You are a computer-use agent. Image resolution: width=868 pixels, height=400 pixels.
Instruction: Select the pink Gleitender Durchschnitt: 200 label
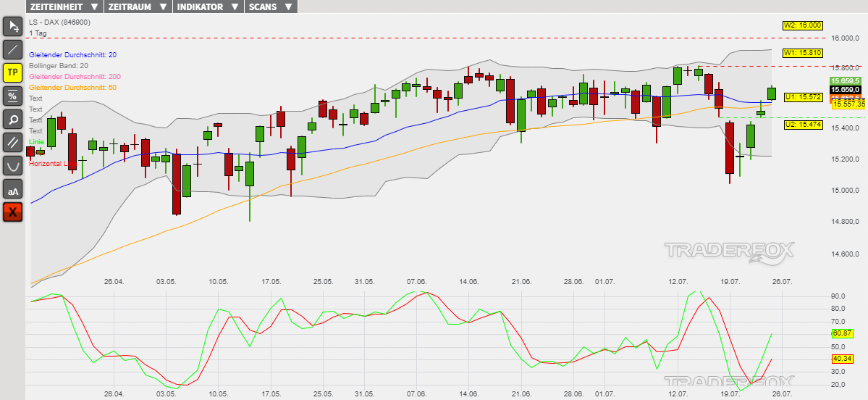coord(75,77)
